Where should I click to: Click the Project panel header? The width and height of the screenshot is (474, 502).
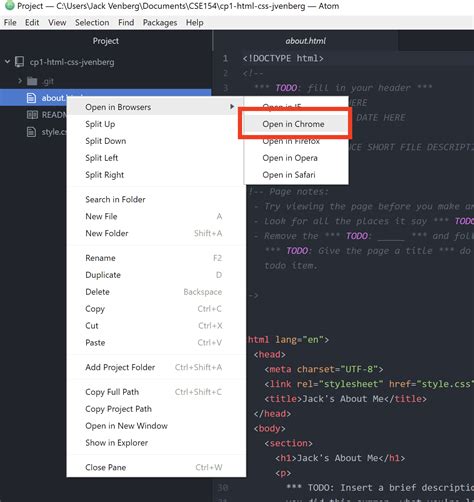point(106,41)
